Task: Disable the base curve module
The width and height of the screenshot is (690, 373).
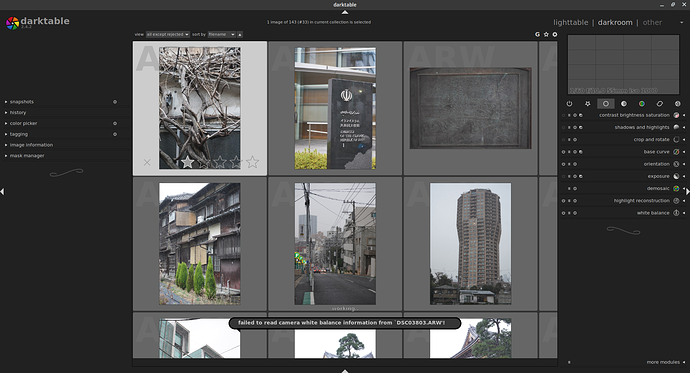Action: 563,152
